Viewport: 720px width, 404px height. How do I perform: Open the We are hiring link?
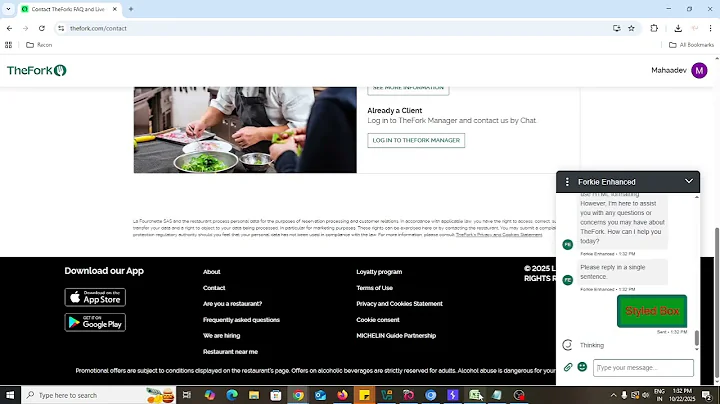pyautogui.click(x=221, y=336)
